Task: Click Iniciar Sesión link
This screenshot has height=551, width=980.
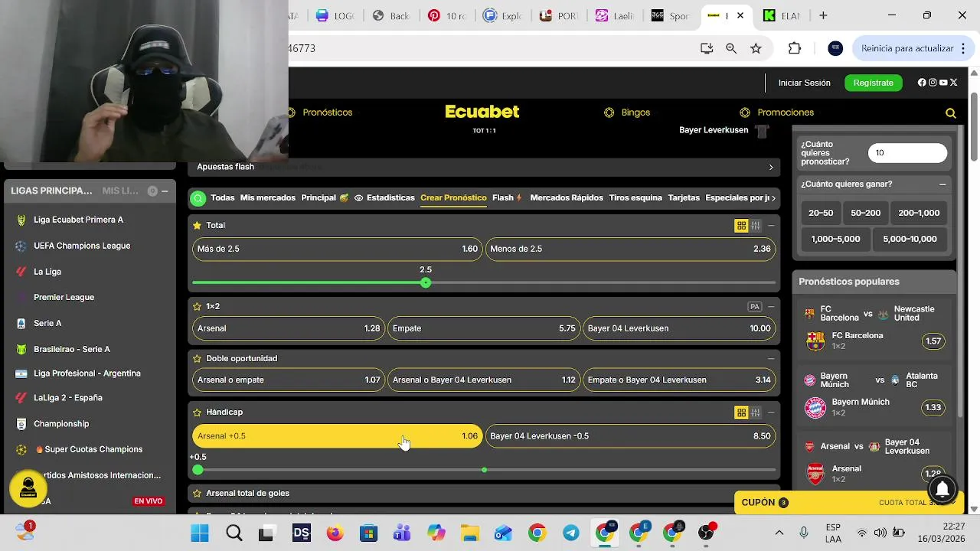Action: point(804,83)
